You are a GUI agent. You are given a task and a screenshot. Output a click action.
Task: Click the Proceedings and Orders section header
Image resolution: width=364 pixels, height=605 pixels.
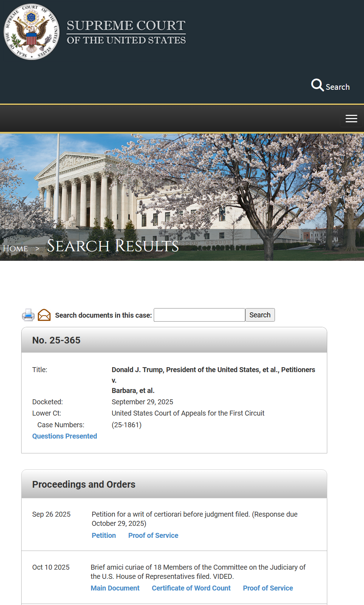(x=84, y=484)
